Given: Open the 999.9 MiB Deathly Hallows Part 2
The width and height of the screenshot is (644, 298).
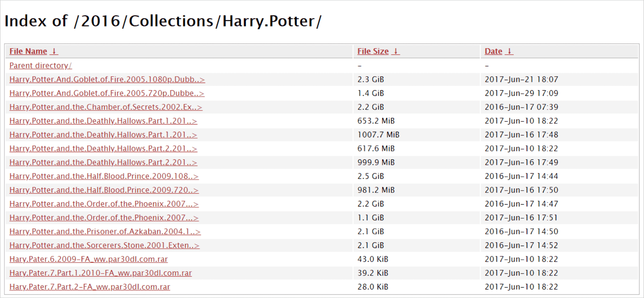Looking at the screenshot, I should (103, 162).
